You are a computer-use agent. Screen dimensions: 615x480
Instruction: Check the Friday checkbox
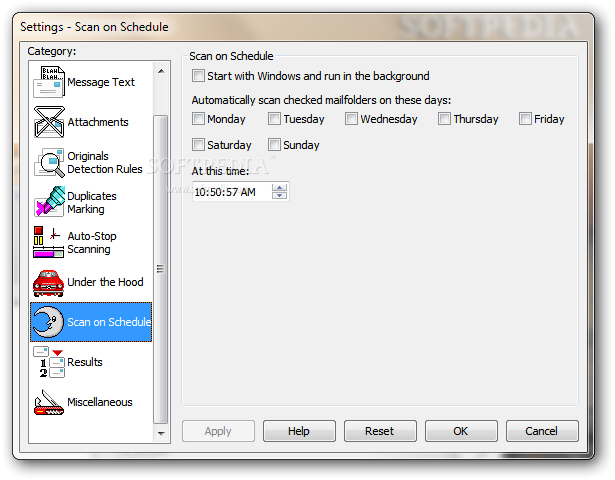click(525, 118)
